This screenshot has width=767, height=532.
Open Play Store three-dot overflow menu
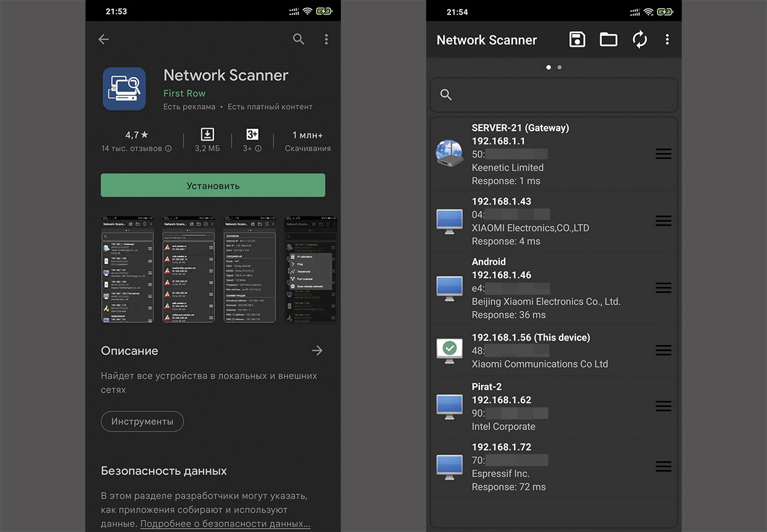[x=326, y=40]
